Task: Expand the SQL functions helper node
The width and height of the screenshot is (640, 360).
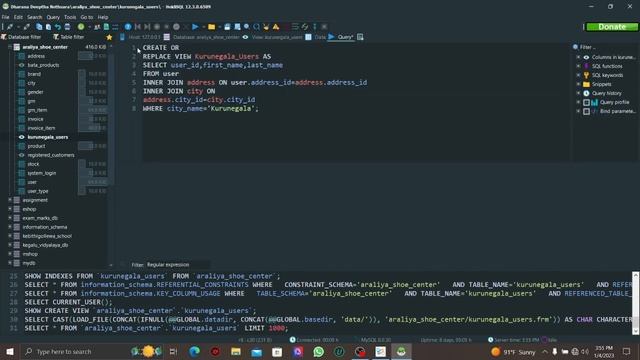Action: (x=578, y=66)
